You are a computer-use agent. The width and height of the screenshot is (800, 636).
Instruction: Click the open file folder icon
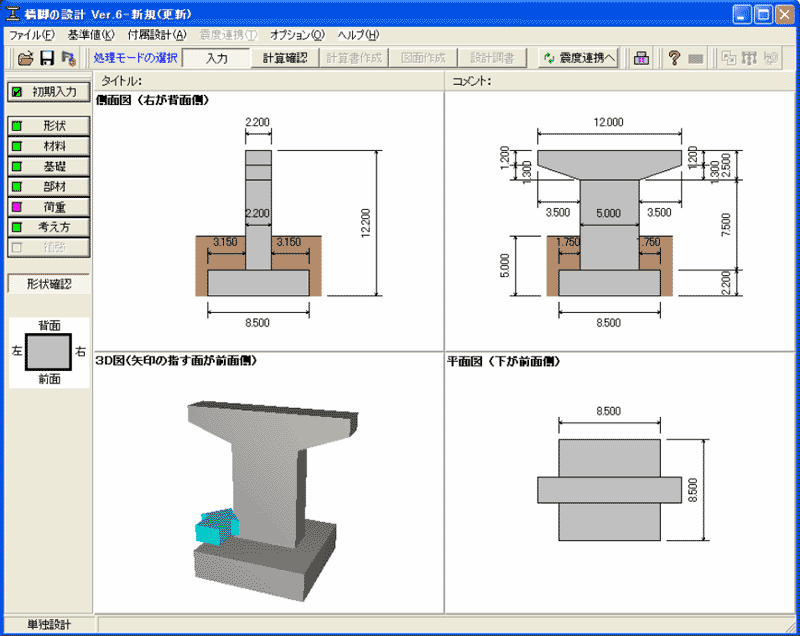click(x=25, y=58)
